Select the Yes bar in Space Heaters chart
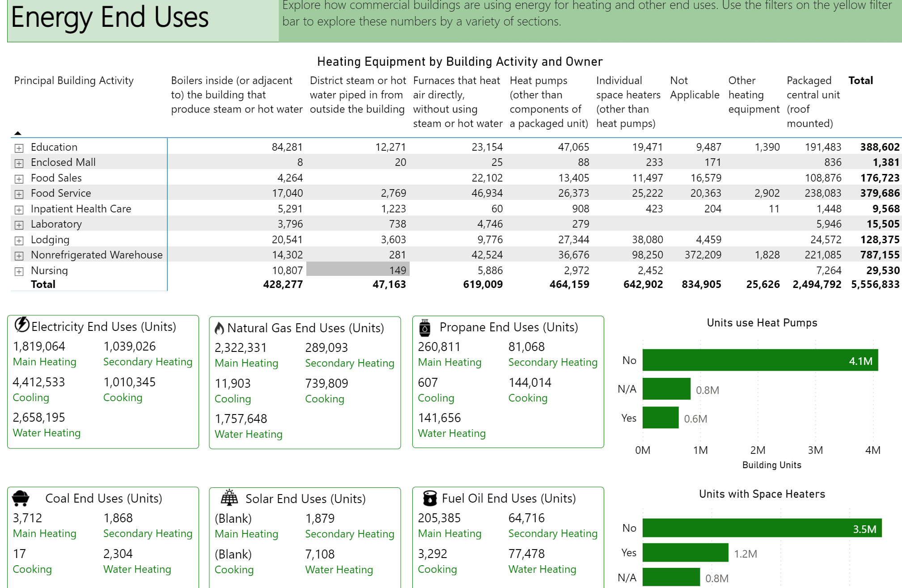This screenshot has height=588, width=902. [686, 553]
